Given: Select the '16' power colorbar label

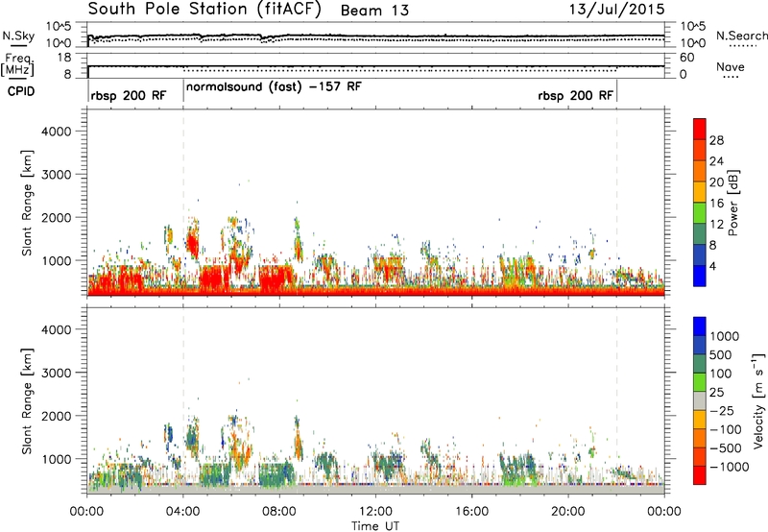Looking at the screenshot, I should click(x=716, y=204).
